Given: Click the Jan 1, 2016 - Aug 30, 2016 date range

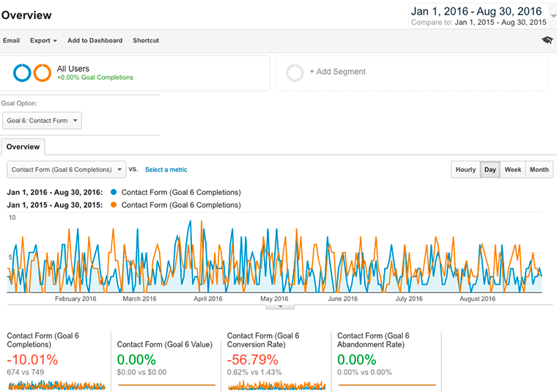Looking at the screenshot, I should tap(476, 12).
